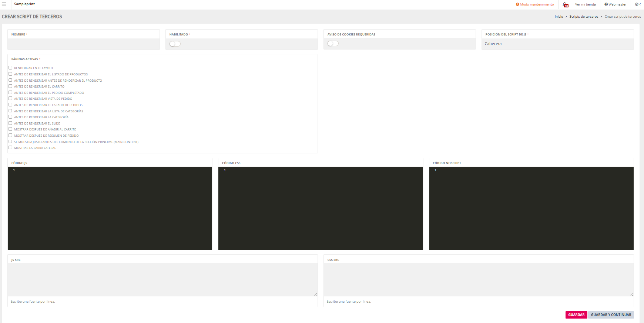Open Ver mi tienda menu item
Image resolution: width=644 pixels, height=323 pixels.
(585, 4)
